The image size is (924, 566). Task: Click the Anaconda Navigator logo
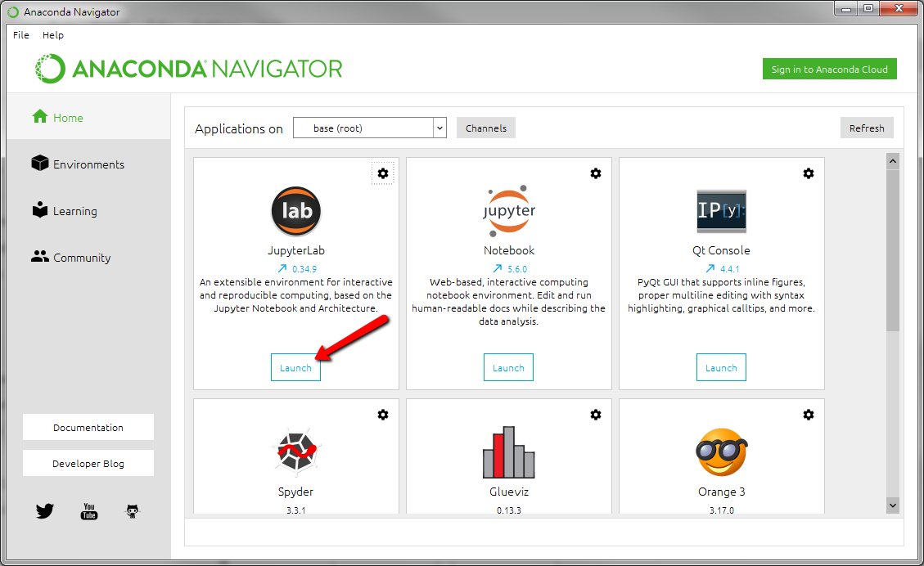tap(188, 69)
